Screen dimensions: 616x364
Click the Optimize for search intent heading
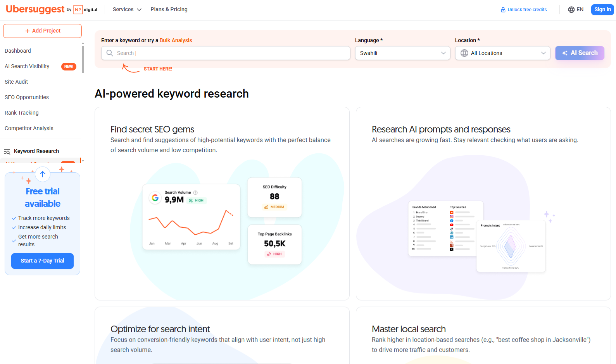160,329
